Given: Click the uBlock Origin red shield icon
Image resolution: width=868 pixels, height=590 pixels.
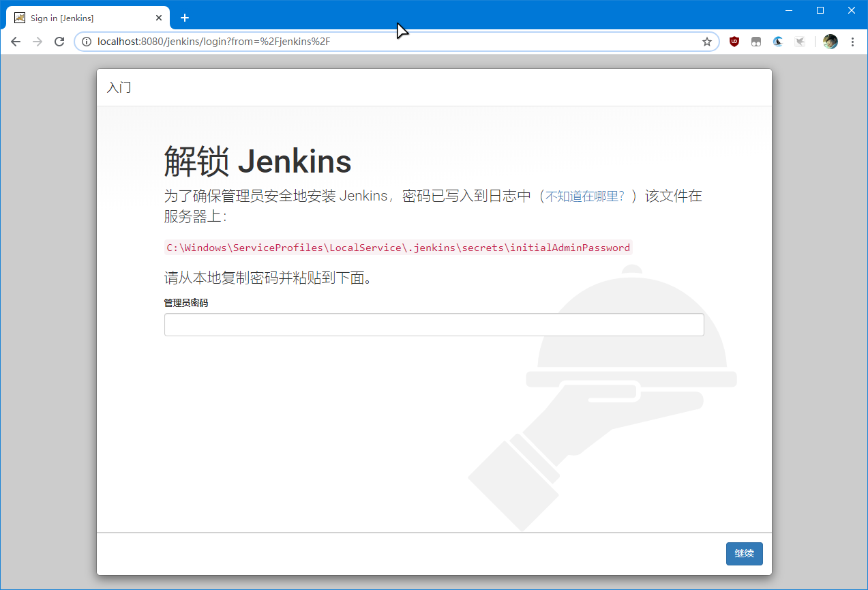Looking at the screenshot, I should (x=734, y=42).
